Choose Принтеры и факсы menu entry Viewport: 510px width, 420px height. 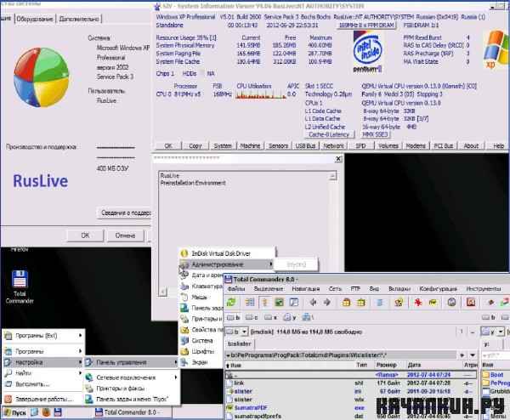click(x=132, y=389)
